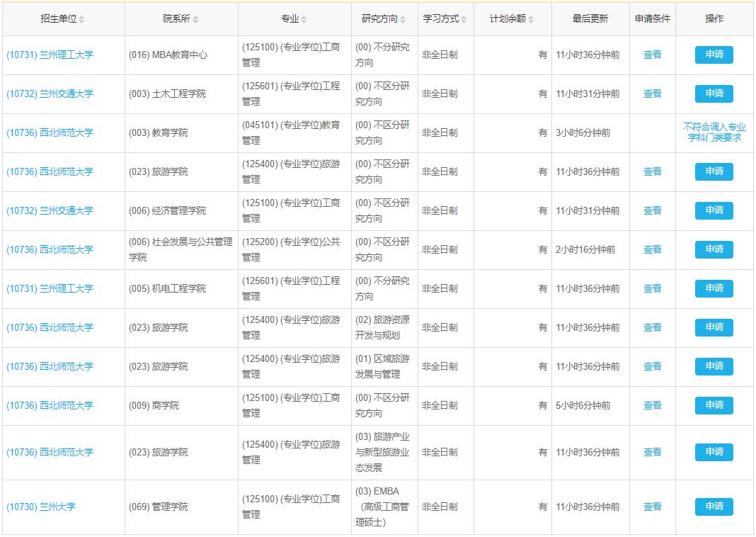
Task: Open 兰州理工大学 link in MBA教育中心 row
Action: coord(50,55)
